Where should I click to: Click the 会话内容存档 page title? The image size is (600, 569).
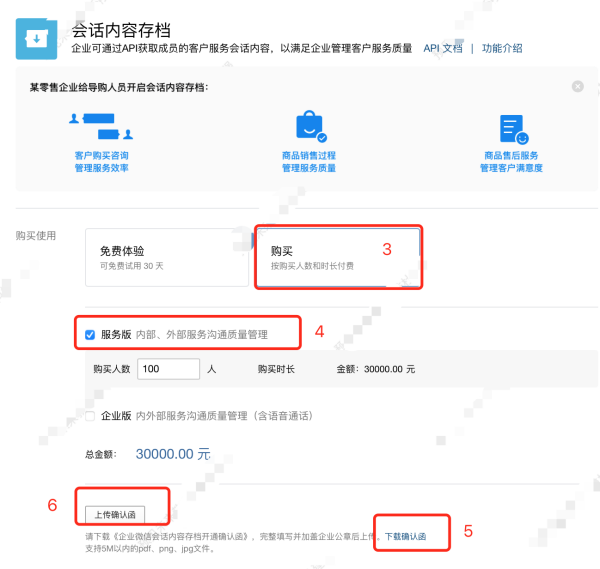tap(121, 29)
